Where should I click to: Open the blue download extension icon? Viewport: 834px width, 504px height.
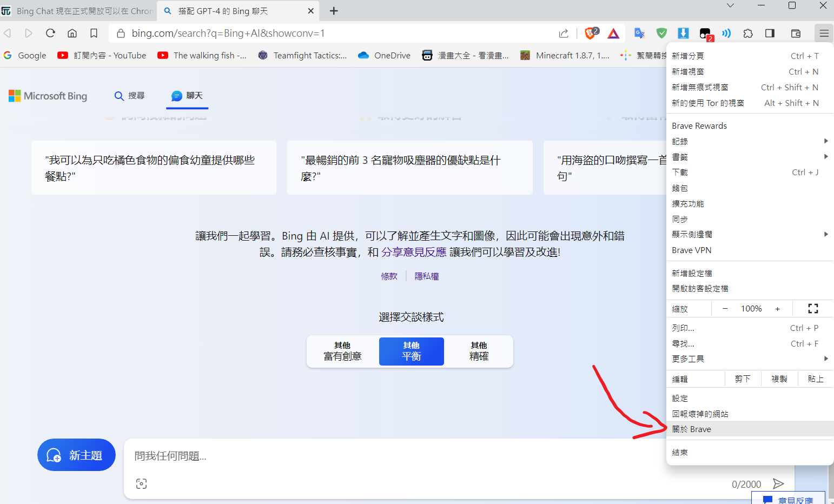pyautogui.click(x=683, y=34)
